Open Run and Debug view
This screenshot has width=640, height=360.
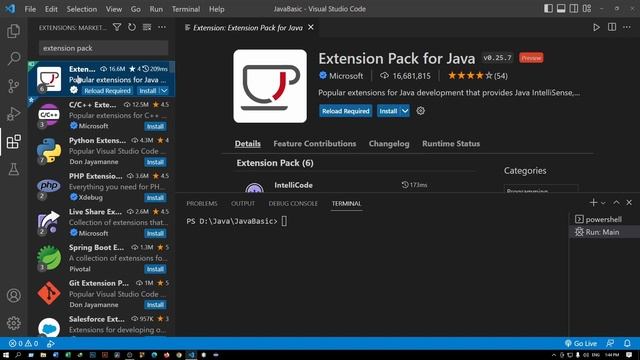coord(13,113)
